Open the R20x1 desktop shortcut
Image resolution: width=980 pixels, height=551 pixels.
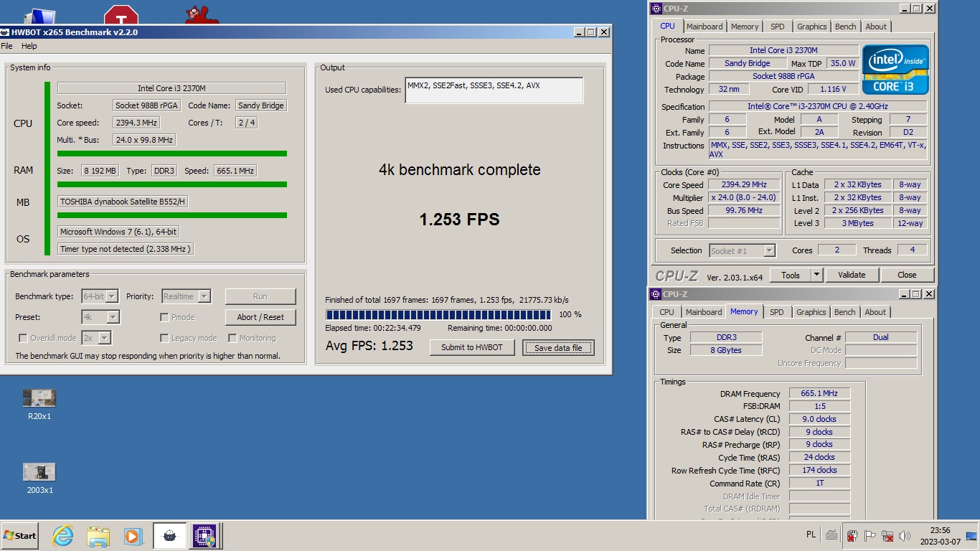click(x=39, y=404)
